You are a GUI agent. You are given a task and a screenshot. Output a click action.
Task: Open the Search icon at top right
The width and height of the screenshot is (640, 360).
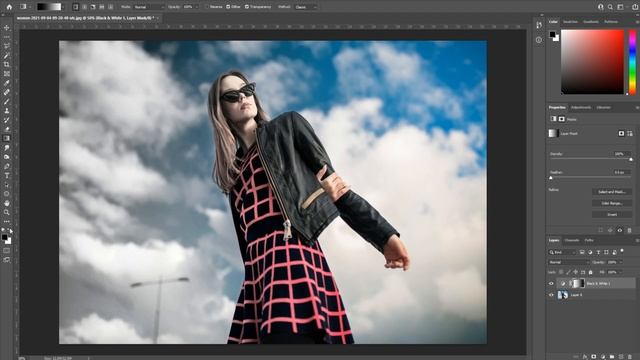pos(610,7)
